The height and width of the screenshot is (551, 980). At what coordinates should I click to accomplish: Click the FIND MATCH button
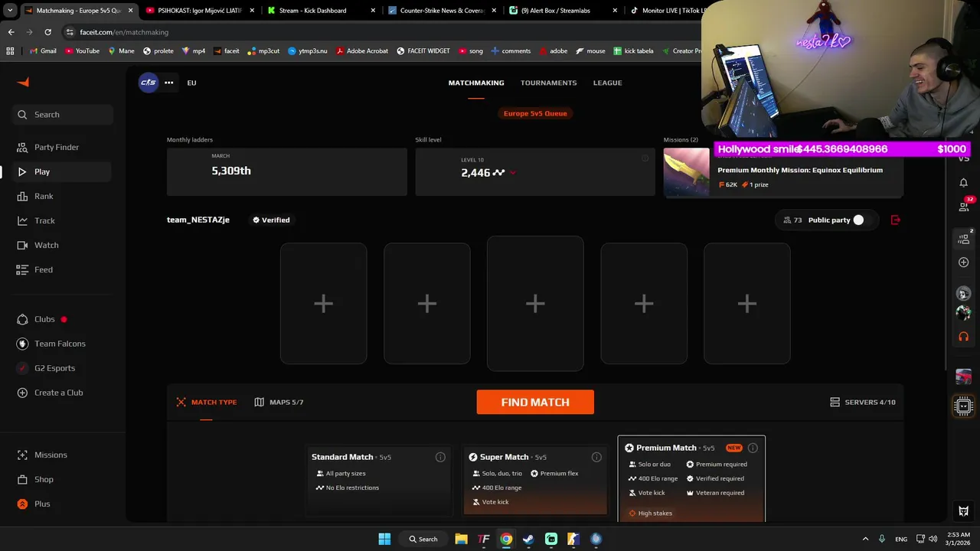coord(535,402)
